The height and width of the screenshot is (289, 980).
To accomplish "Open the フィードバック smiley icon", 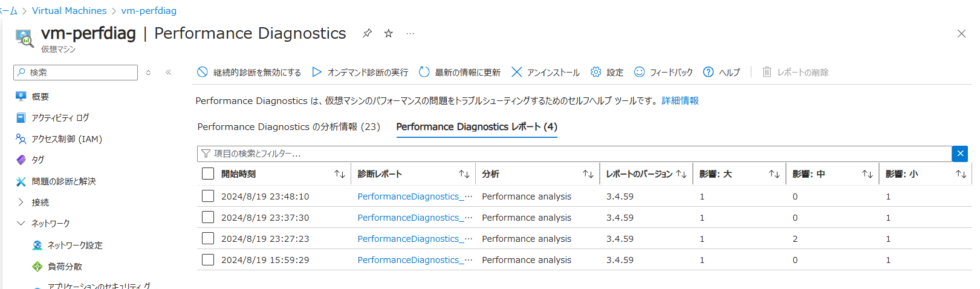I will point(639,72).
